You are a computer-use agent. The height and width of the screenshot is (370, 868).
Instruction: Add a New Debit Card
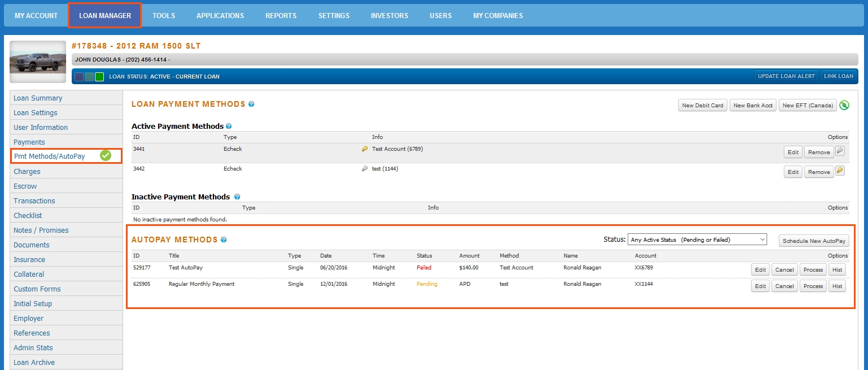pos(703,105)
